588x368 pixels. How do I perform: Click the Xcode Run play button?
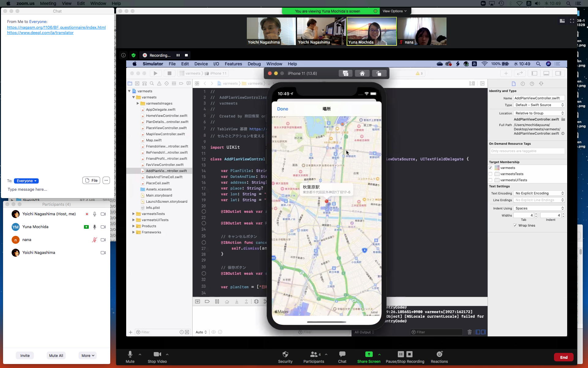(x=156, y=73)
